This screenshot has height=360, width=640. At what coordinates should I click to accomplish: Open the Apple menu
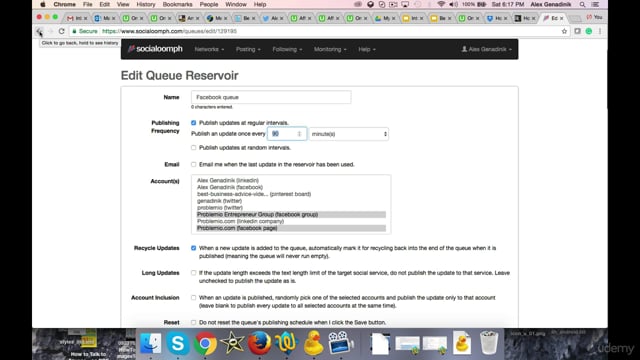coord(43,4)
